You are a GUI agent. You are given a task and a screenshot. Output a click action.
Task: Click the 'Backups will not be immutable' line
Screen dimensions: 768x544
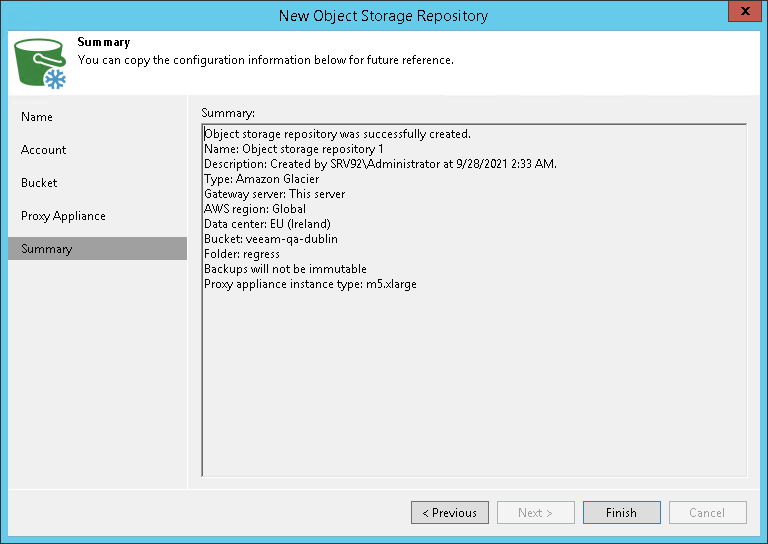[285, 269]
